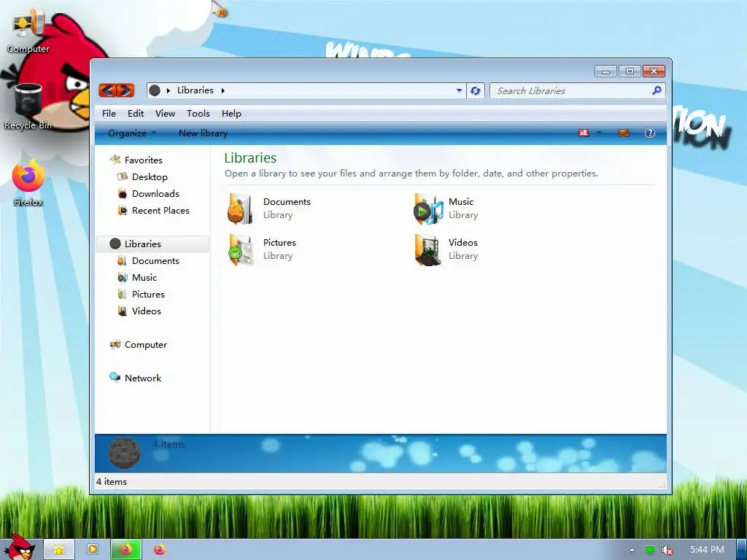Select Network in navigation pane
This screenshot has height=560, width=747.
(143, 378)
